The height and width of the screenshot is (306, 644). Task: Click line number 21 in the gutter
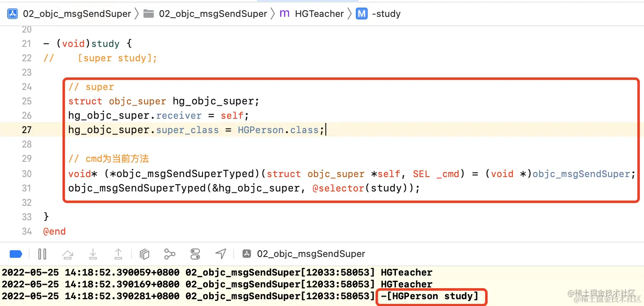coord(27,44)
